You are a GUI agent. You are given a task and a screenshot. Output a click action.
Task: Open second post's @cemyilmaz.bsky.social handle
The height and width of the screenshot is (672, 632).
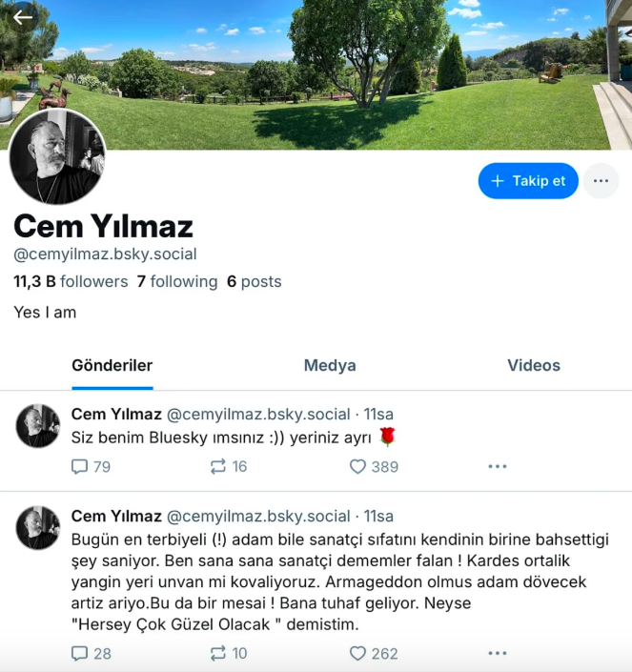(x=258, y=516)
